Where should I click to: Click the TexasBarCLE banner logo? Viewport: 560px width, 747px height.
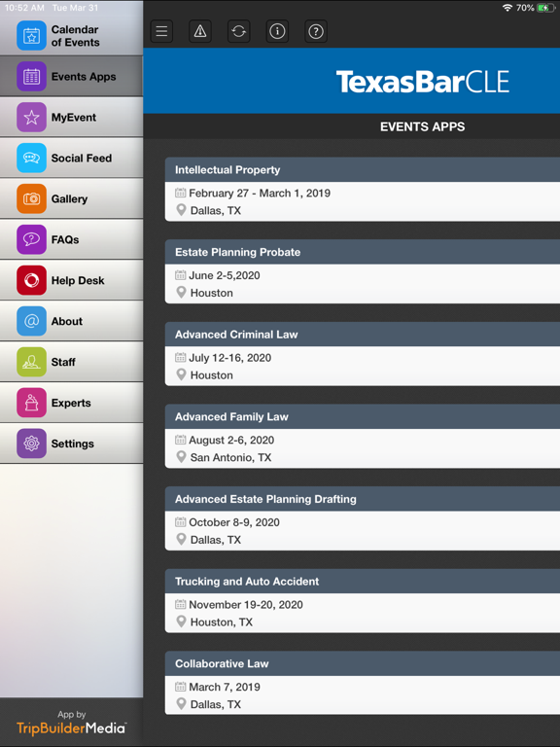(x=422, y=81)
